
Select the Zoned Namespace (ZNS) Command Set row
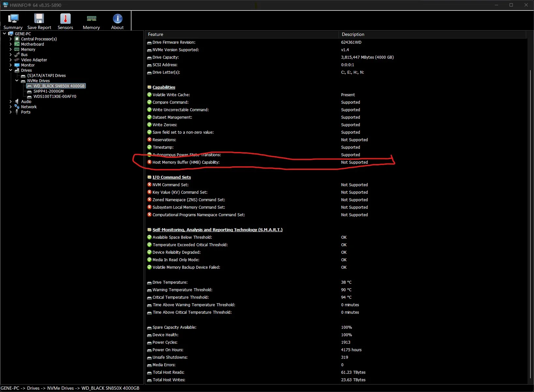(x=336, y=200)
